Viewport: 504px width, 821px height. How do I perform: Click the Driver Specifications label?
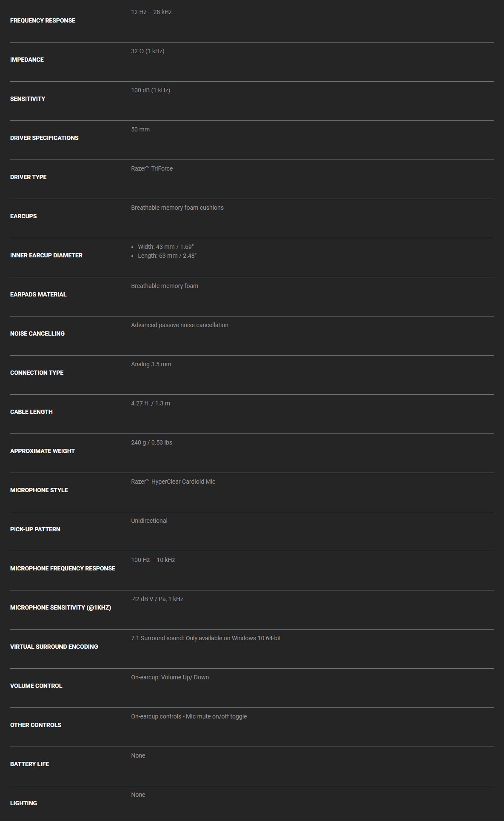tap(44, 138)
